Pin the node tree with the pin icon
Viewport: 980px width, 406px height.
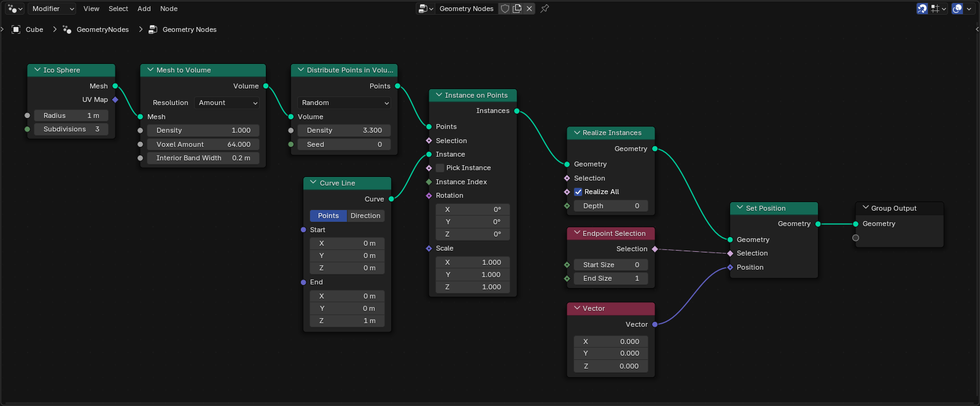[545, 9]
